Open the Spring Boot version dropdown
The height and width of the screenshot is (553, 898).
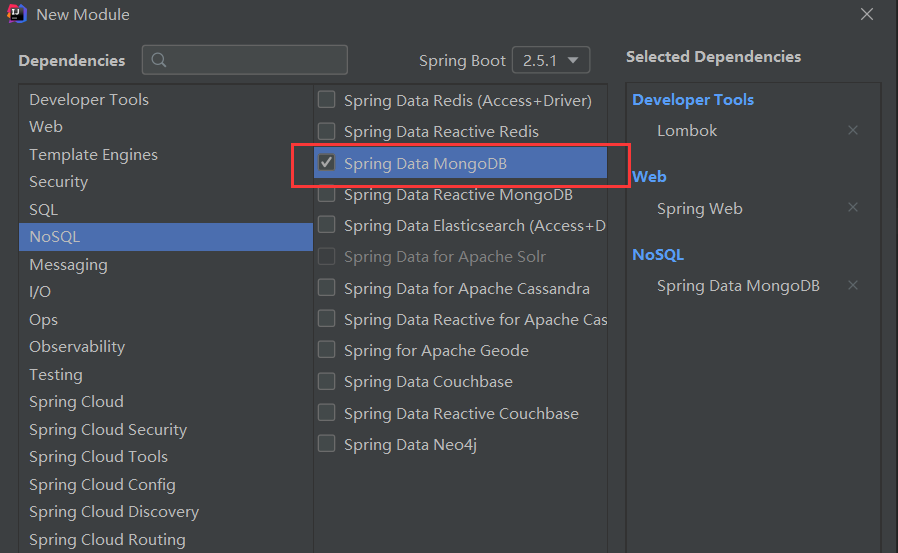(551, 60)
